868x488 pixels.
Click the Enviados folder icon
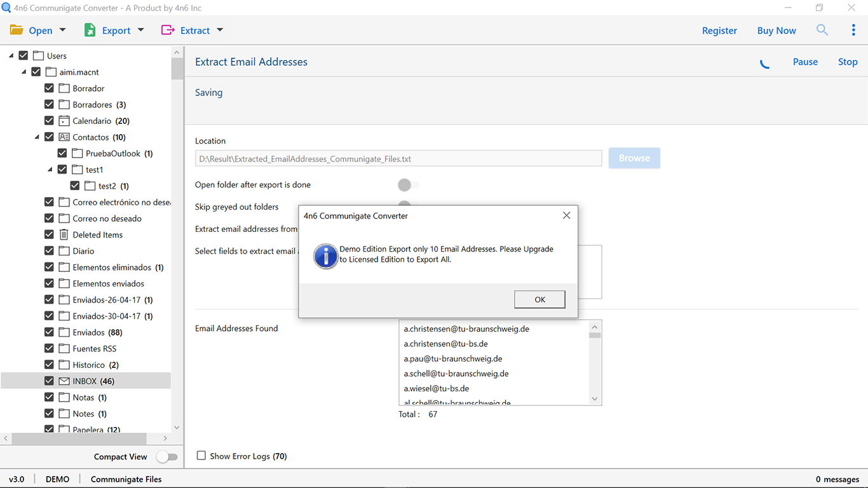[64, 332]
